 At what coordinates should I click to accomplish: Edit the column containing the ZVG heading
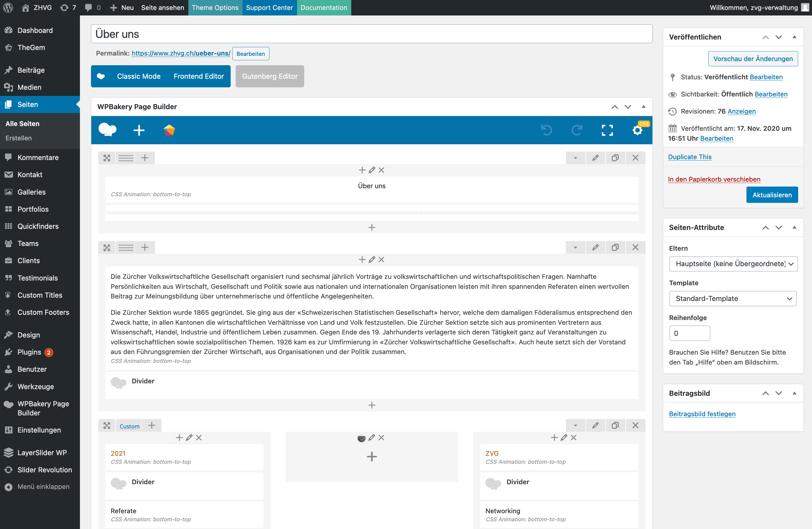point(564,438)
